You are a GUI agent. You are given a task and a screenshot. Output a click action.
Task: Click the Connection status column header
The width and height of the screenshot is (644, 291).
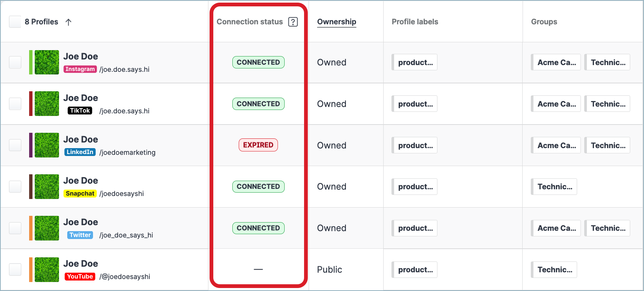coord(250,22)
